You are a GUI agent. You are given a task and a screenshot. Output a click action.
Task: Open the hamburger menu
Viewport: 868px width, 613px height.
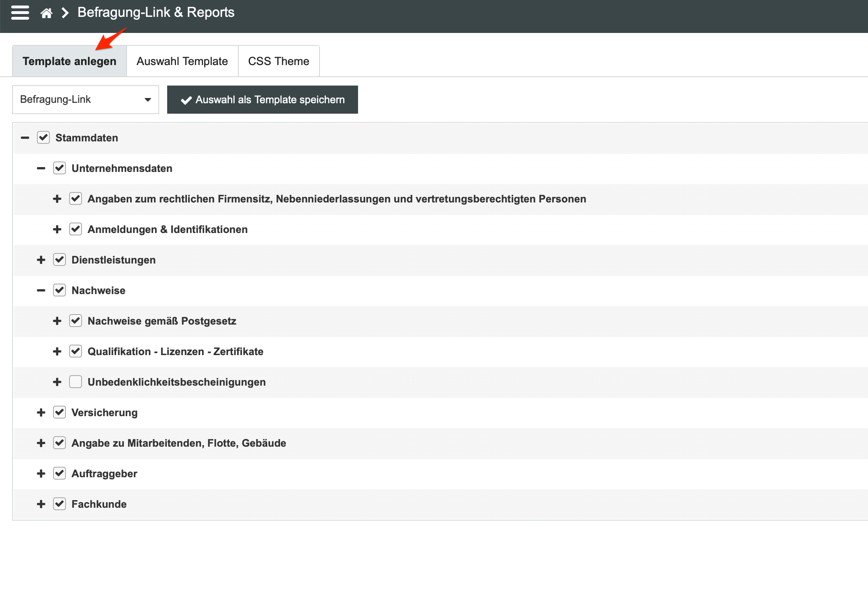(20, 12)
